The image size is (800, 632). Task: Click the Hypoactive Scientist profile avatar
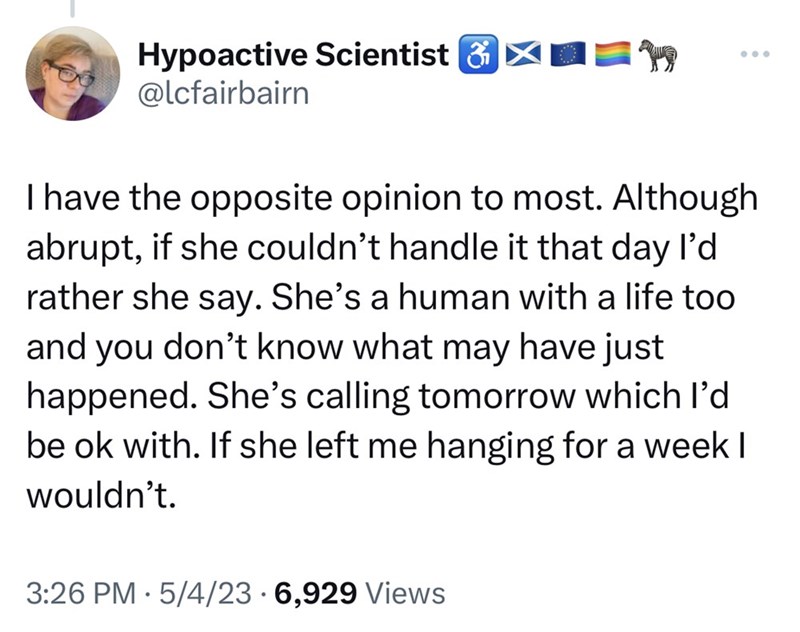(73, 73)
